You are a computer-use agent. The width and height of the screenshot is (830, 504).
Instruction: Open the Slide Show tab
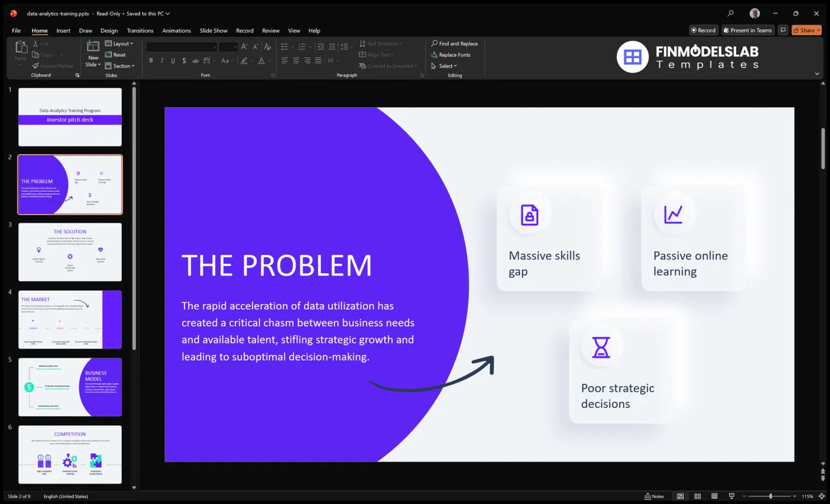(x=214, y=30)
